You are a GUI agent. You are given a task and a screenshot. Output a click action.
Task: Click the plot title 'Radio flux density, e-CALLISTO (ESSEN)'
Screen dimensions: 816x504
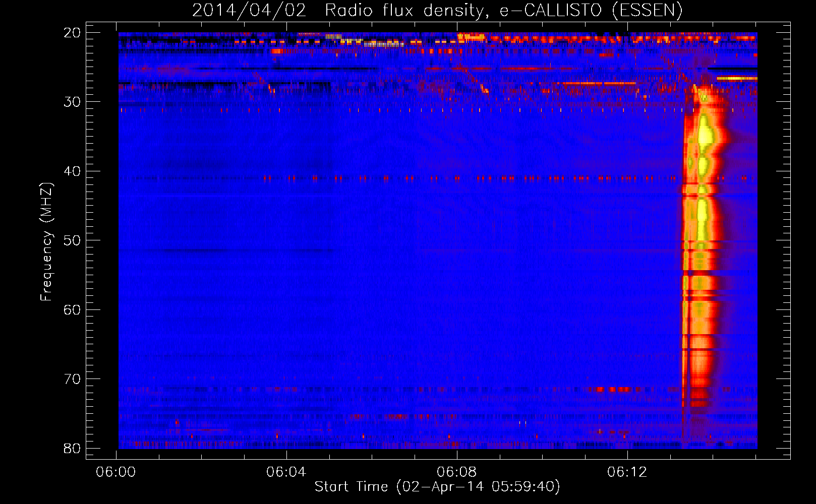(x=503, y=11)
